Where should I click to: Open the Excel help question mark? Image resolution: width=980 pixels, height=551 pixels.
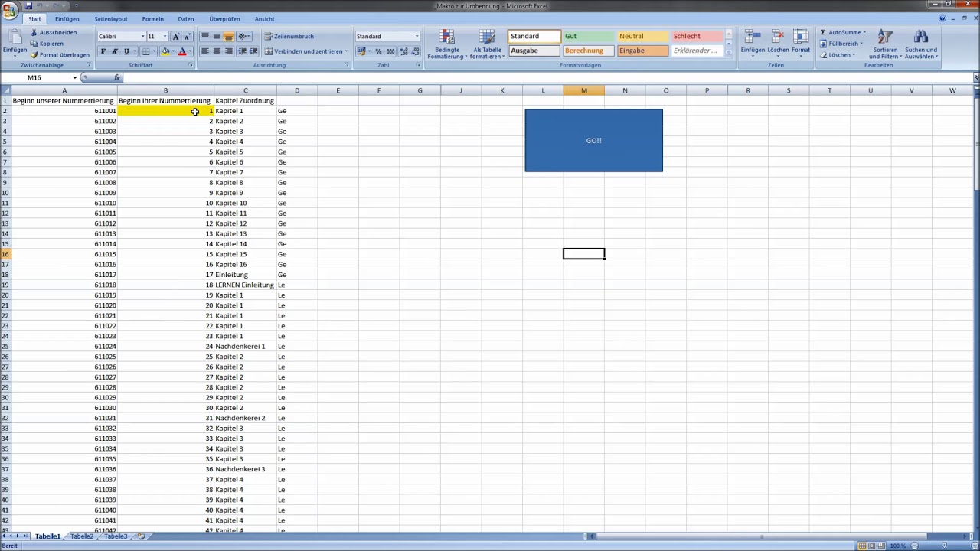point(942,18)
